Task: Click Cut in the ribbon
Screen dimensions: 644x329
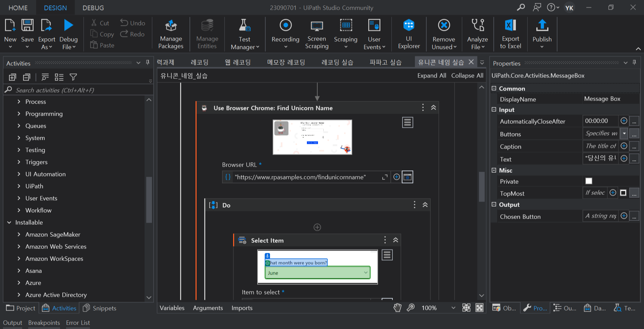Action: click(100, 23)
